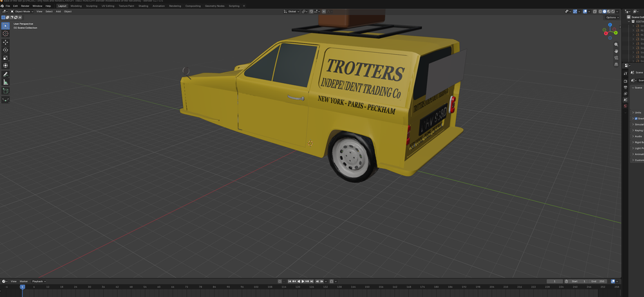Image resolution: width=644 pixels, height=297 pixels.
Task: Click the play animation button
Action: [x=303, y=282]
